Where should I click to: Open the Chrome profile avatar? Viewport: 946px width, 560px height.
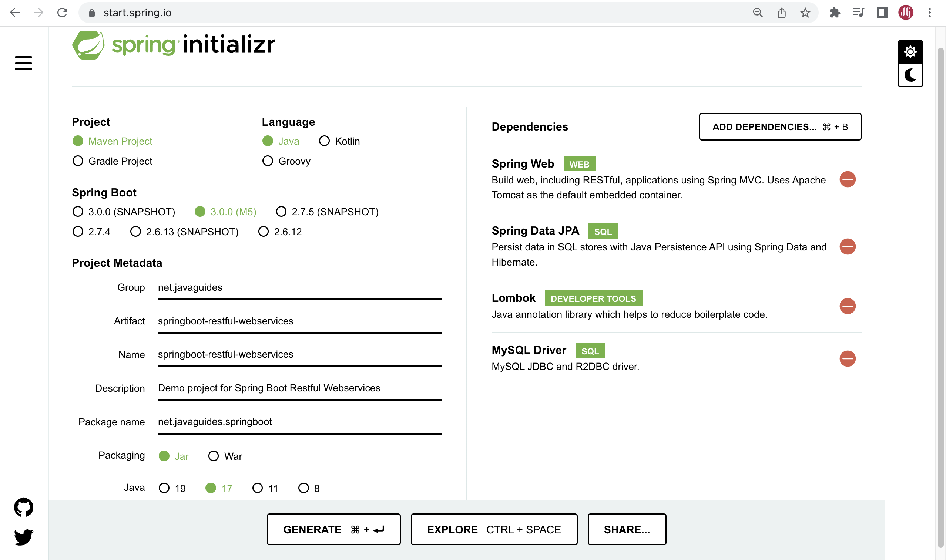(x=906, y=13)
